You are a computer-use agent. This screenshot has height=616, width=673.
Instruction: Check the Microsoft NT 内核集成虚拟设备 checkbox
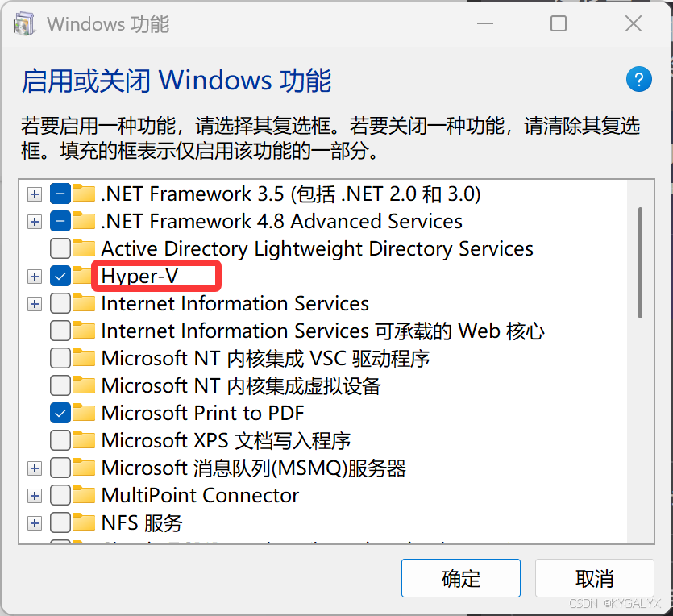point(60,385)
